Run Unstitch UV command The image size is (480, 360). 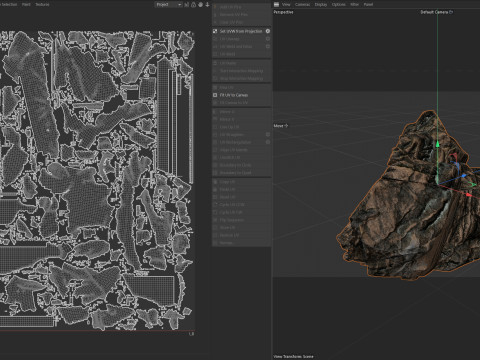[x=242, y=158]
